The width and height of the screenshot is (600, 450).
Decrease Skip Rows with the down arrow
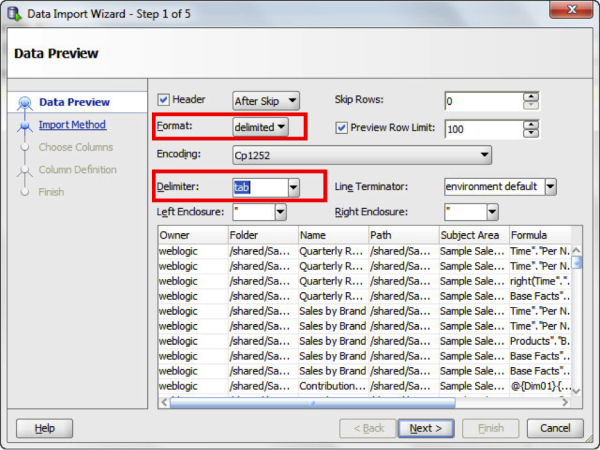pyautogui.click(x=531, y=106)
